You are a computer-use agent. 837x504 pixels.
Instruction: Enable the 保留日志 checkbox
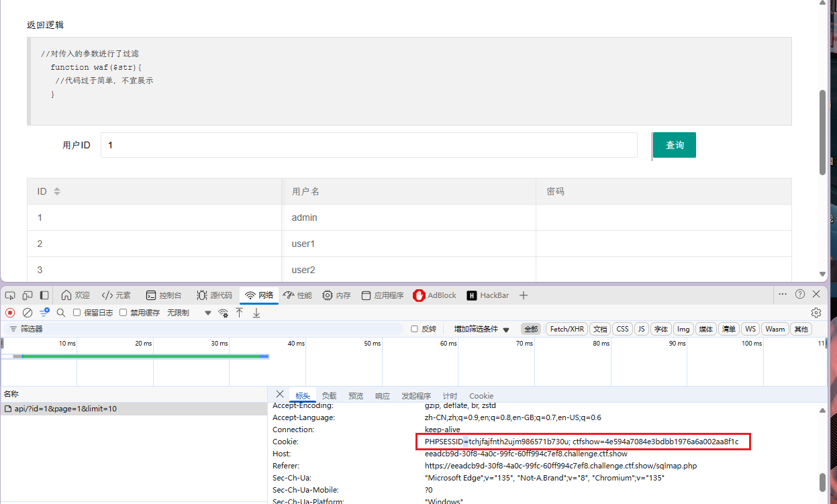(x=77, y=313)
